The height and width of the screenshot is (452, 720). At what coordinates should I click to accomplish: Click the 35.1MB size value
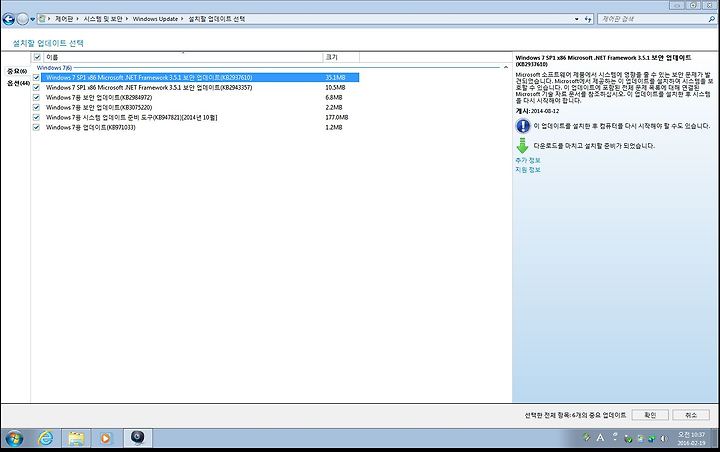pyautogui.click(x=335, y=77)
